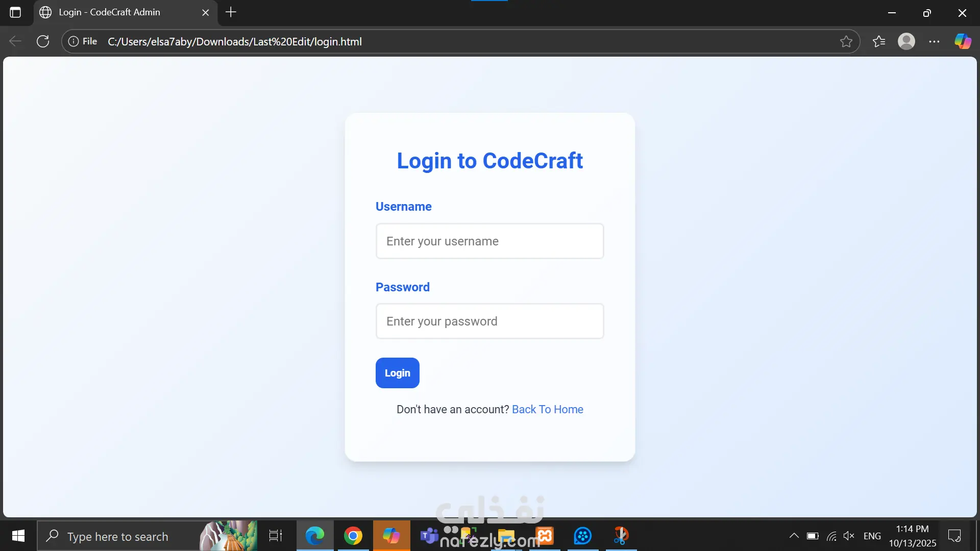
Task: Open a new browser tab
Action: [231, 12]
